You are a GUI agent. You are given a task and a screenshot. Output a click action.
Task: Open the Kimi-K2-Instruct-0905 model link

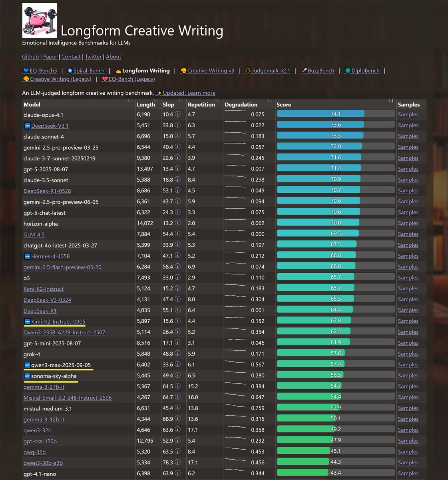point(58,322)
